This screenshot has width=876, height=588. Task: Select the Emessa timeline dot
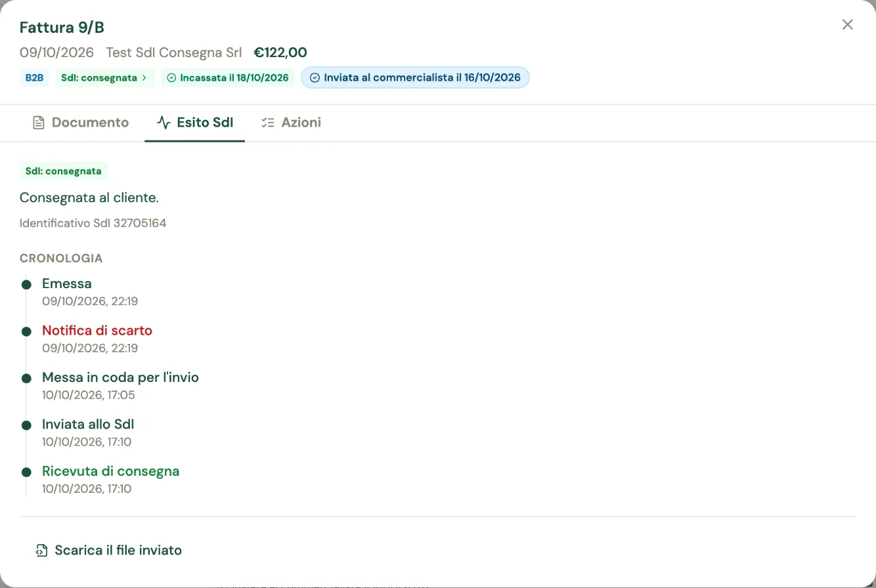pos(26,285)
